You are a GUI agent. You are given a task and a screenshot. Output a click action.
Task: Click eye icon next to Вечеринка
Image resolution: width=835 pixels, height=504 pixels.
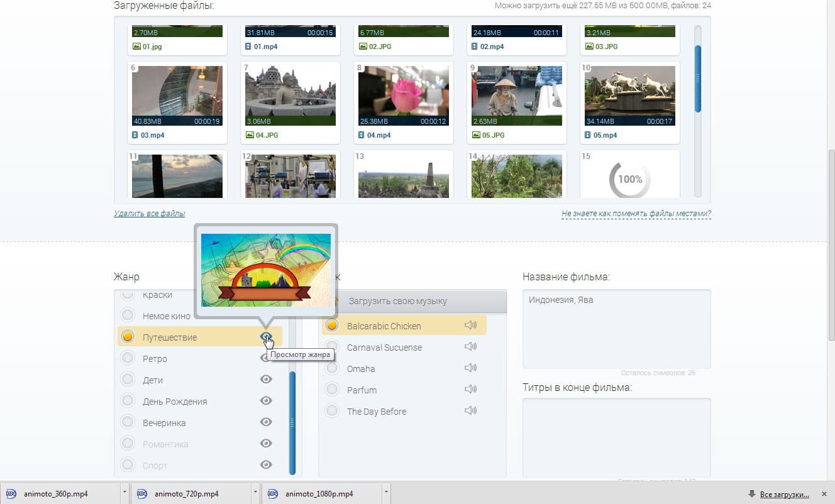(266, 422)
